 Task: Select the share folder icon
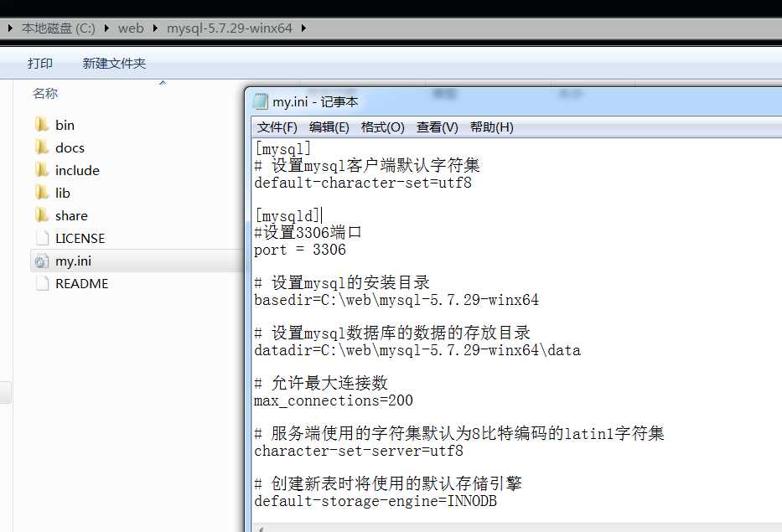click(42, 215)
